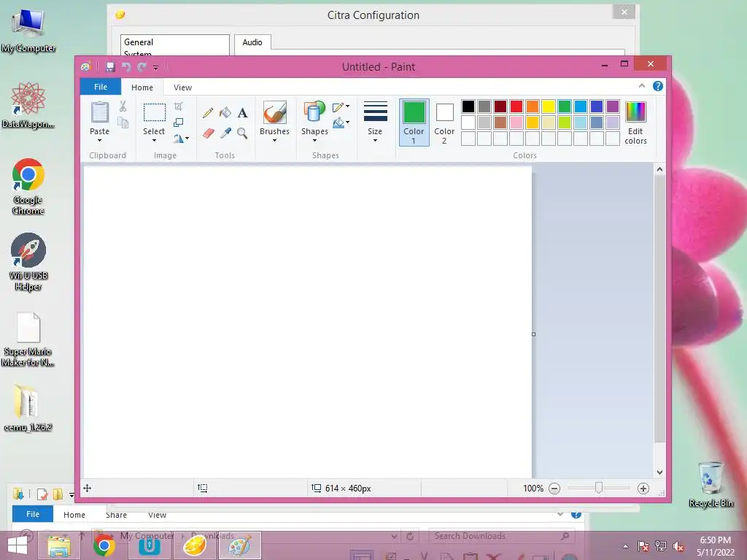This screenshot has width=747, height=560.
Task: Open the Shapes gallery icon
Action: (314, 112)
